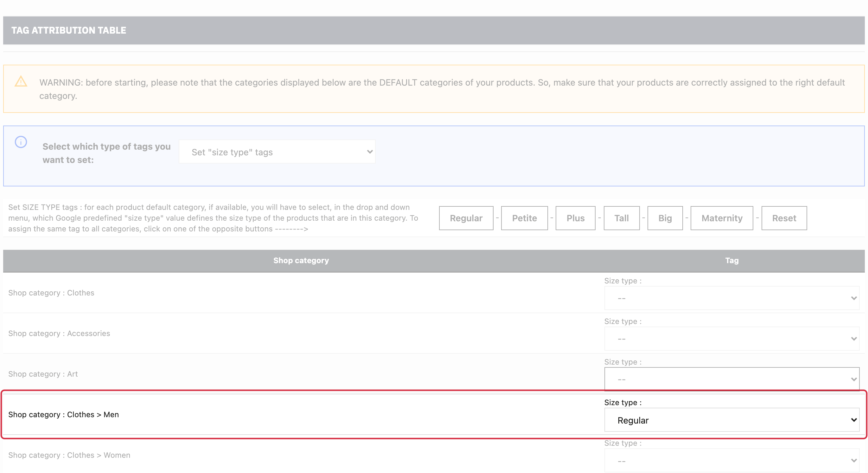Click the WARNING message text
The height and width of the screenshot is (473, 868).
[x=442, y=89]
